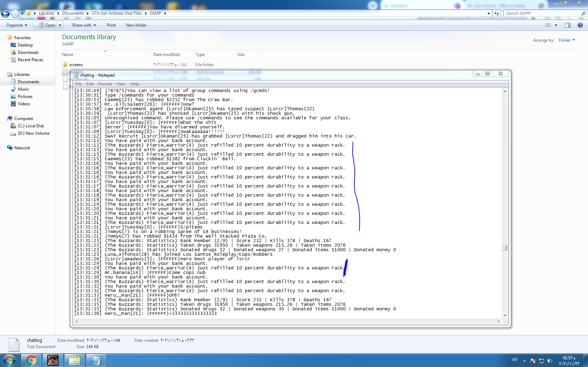Screen dimensions: 588x367
Task: Click the Explorer Forward navigation arrow
Action: pyautogui.click(x=15, y=13)
